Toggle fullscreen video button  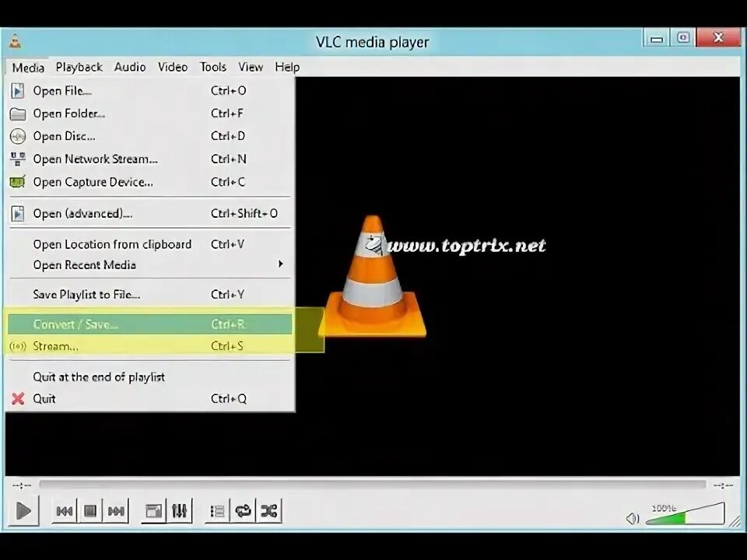153,511
